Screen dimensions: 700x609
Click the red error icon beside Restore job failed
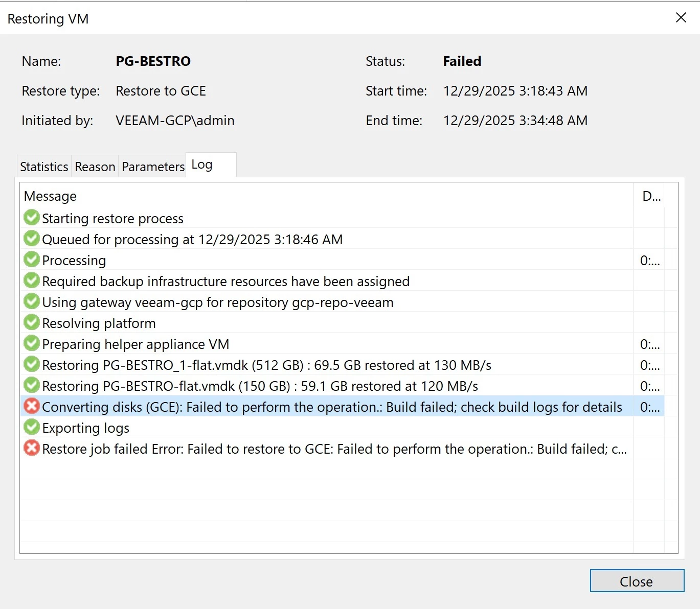pyautogui.click(x=32, y=448)
